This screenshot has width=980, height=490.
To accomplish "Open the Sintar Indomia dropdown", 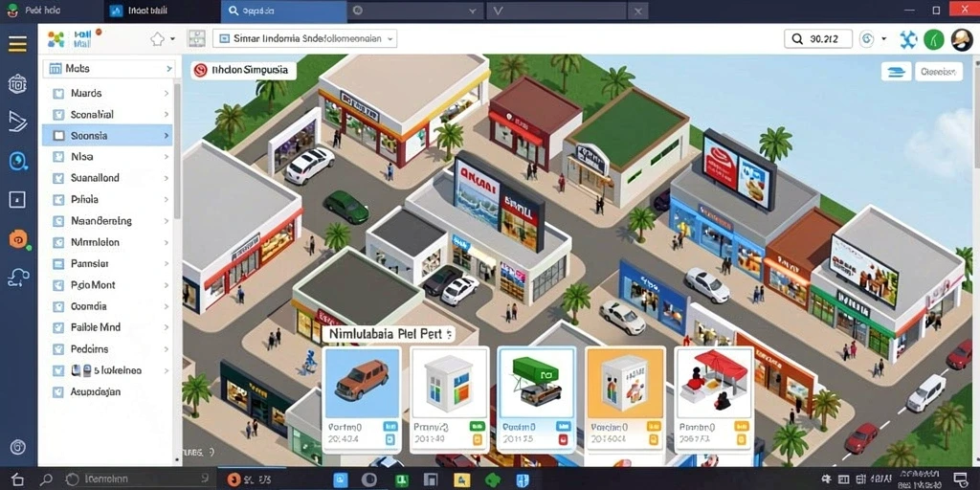I will (305, 38).
